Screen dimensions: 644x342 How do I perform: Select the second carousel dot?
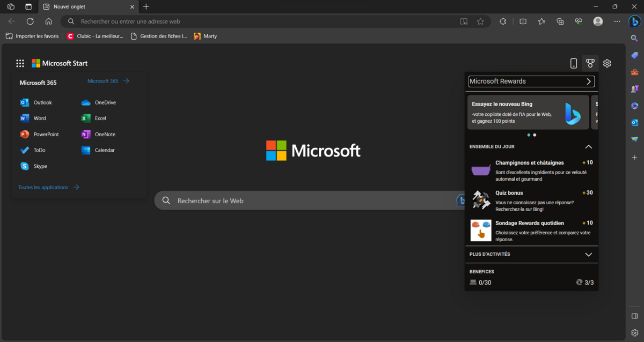[535, 135]
